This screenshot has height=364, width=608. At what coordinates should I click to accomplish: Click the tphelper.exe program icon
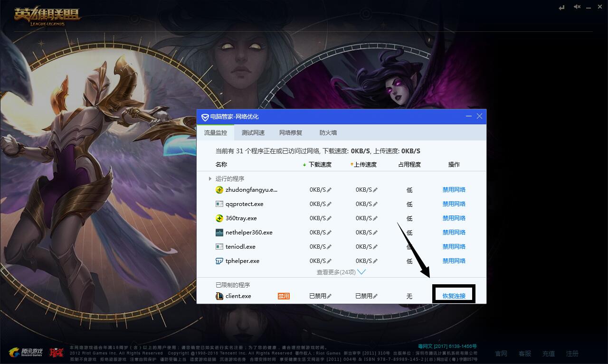pyautogui.click(x=219, y=261)
